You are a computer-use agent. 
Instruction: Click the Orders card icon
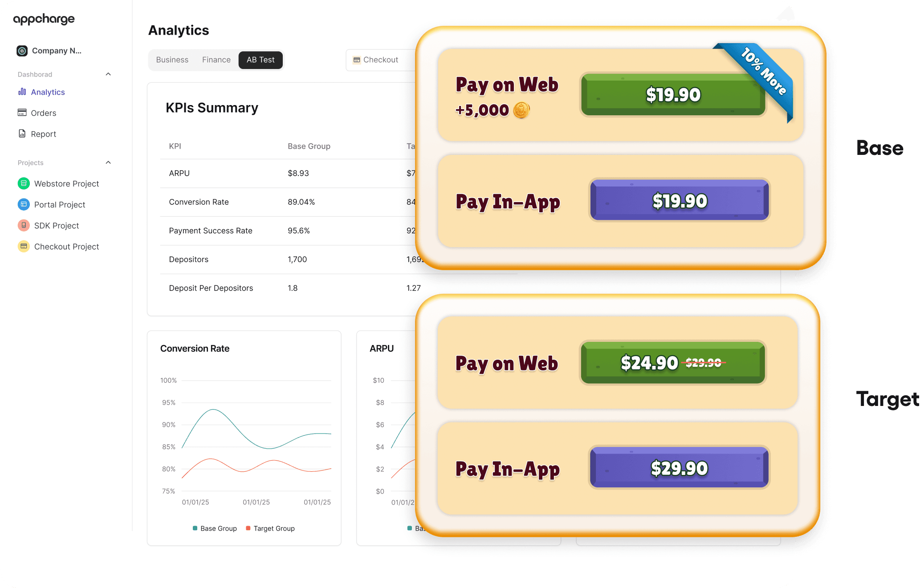(22, 113)
